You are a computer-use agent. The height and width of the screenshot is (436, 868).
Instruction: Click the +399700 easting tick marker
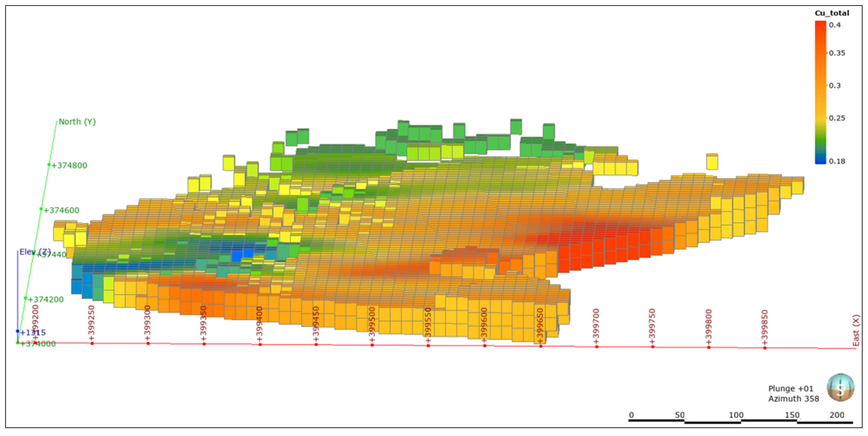pyautogui.click(x=596, y=346)
